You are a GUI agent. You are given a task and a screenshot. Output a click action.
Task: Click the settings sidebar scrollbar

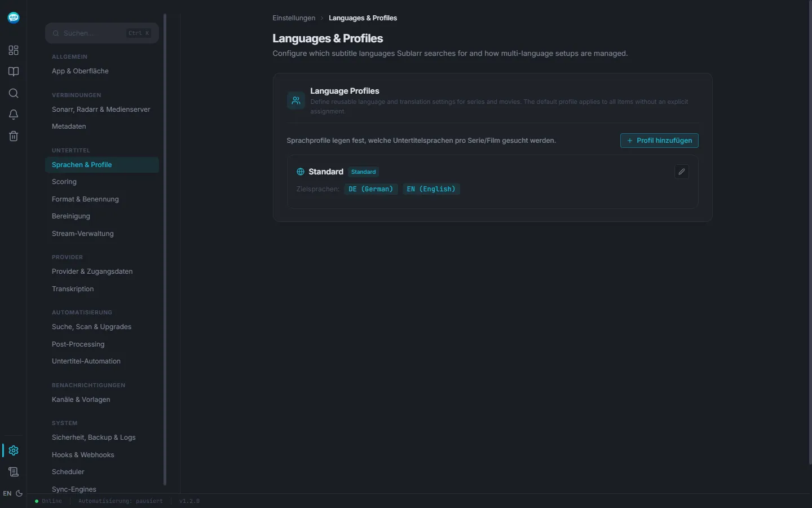tap(165, 249)
